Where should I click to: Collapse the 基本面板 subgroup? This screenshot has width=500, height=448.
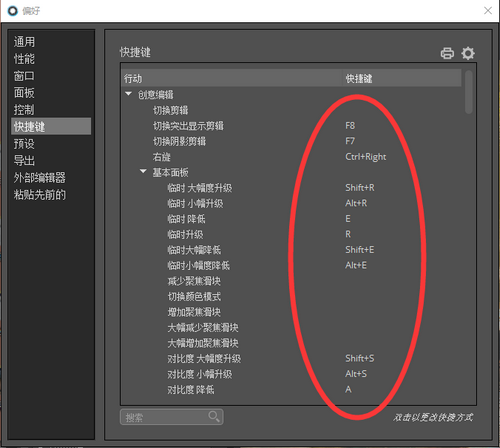click(x=143, y=171)
